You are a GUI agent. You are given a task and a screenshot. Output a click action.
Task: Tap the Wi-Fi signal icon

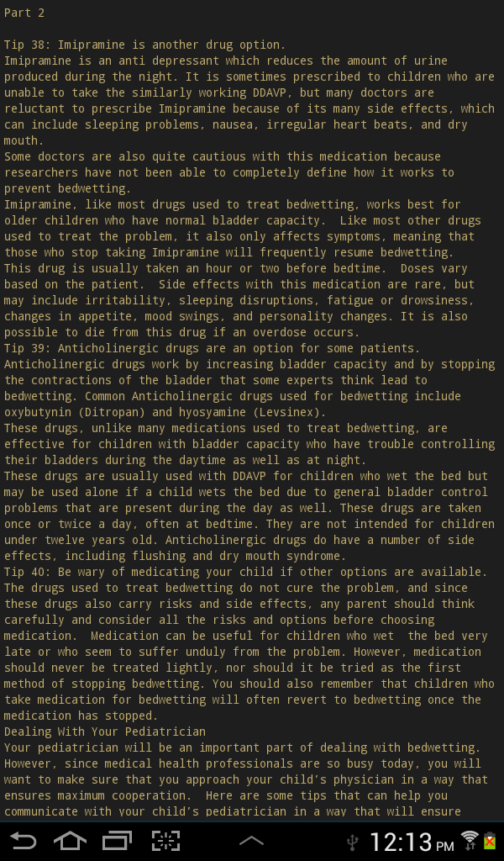469,841
